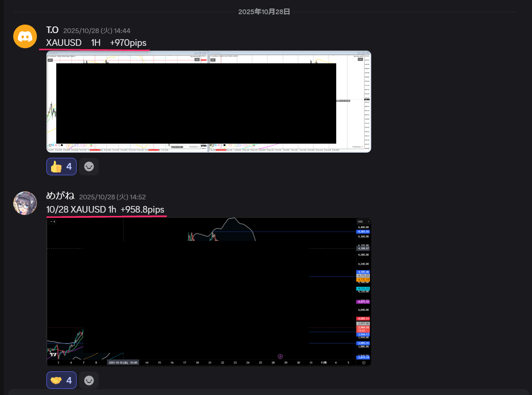Image resolution: width=532 pixels, height=395 pixels.
Task: Toggle the handshake reaction with count 4
Action: point(61,380)
